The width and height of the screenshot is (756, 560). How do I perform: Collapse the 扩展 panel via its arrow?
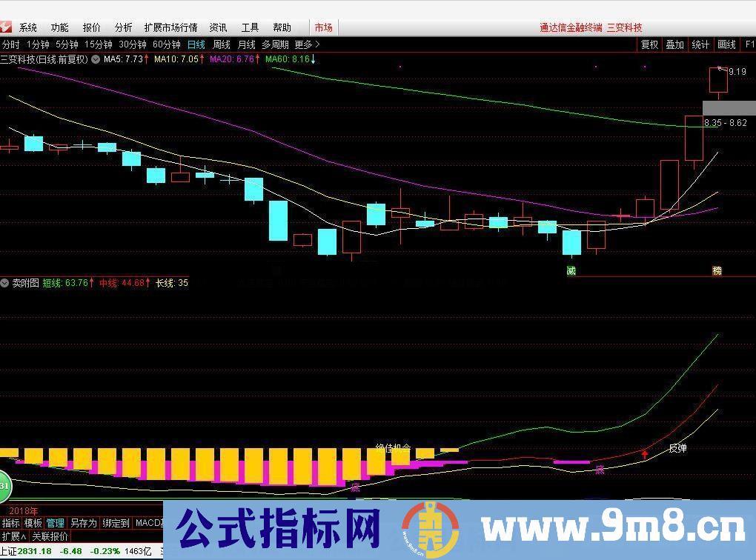[22, 536]
